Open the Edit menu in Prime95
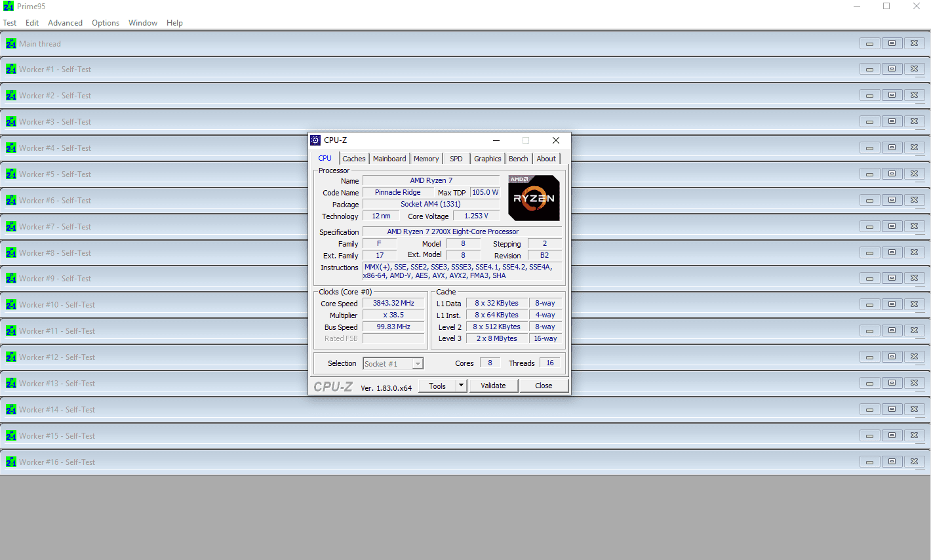 pyautogui.click(x=32, y=22)
